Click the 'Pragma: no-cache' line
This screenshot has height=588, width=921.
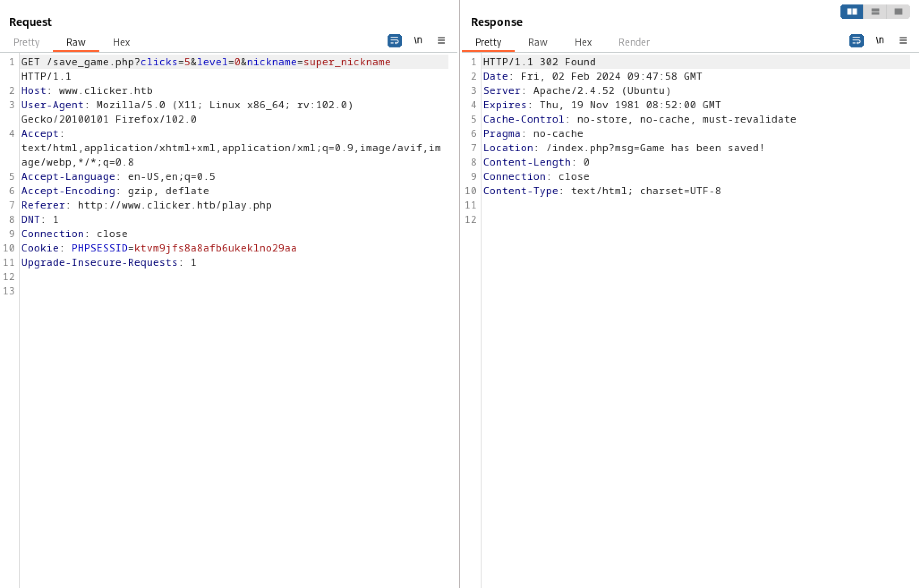tap(533, 133)
